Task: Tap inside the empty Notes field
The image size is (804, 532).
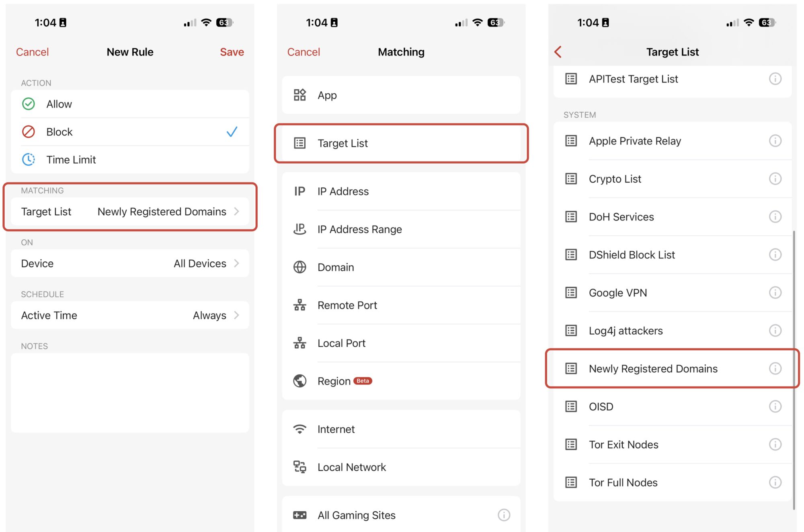Action: click(x=130, y=393)
